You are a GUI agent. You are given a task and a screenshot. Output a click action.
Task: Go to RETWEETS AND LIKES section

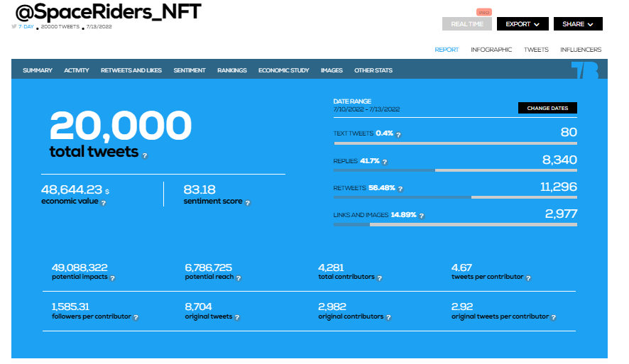131,70
